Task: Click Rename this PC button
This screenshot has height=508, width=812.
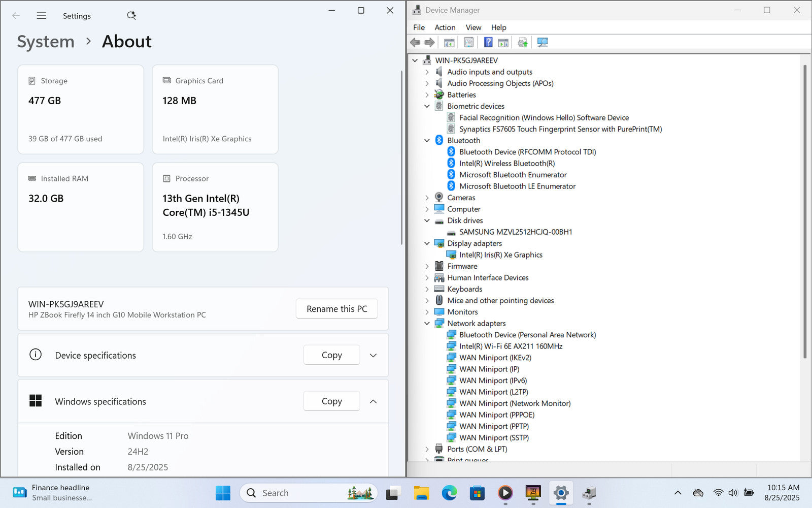Action: tap(336, 309)
